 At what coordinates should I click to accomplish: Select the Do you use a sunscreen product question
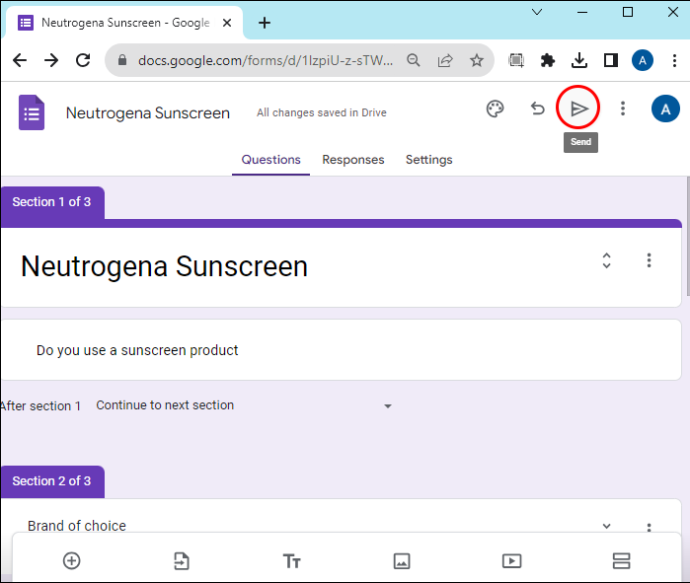click(x=341, y=350)
